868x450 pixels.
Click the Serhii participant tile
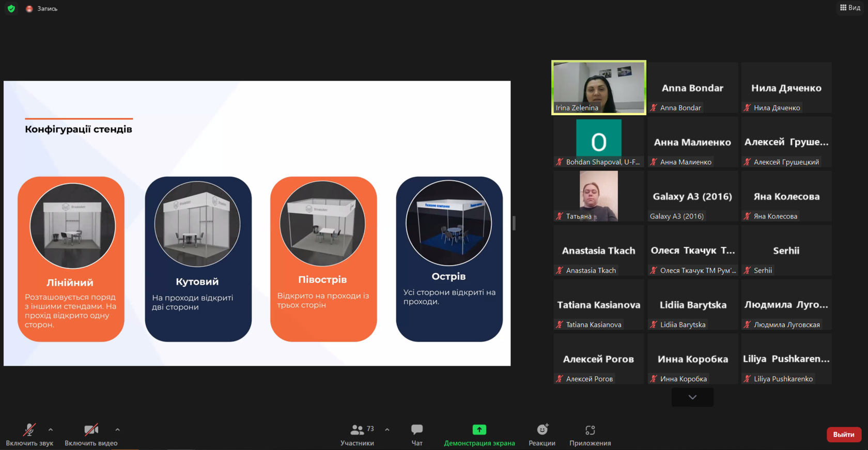click(x=786, y=251)
